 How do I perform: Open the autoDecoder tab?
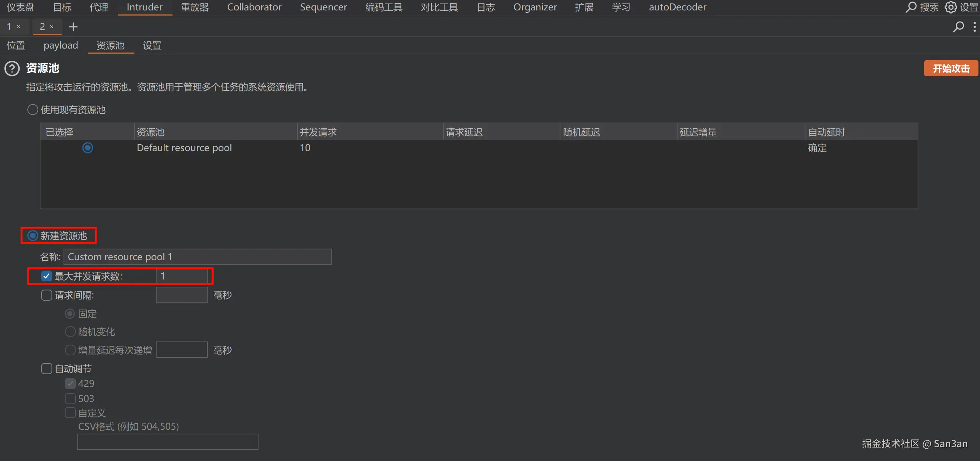point(677,7)
